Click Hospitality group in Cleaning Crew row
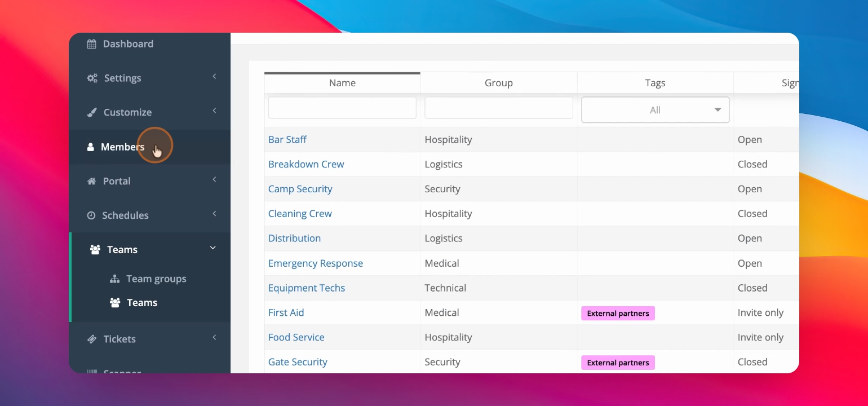868x406 pixels. pyautogui.click(x=449, y=214)
